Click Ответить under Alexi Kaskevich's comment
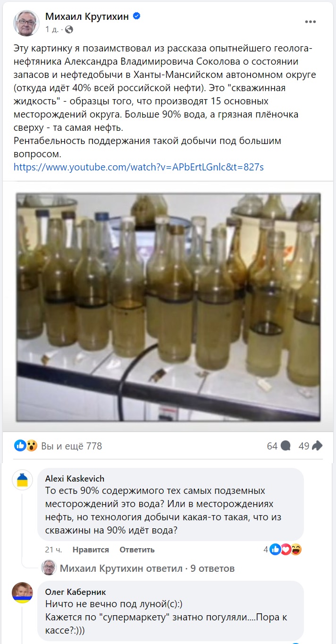 click(x=137, y=550)
